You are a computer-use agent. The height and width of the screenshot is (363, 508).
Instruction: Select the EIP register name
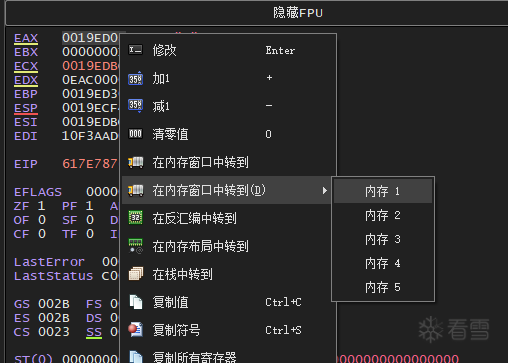point(26,164)
